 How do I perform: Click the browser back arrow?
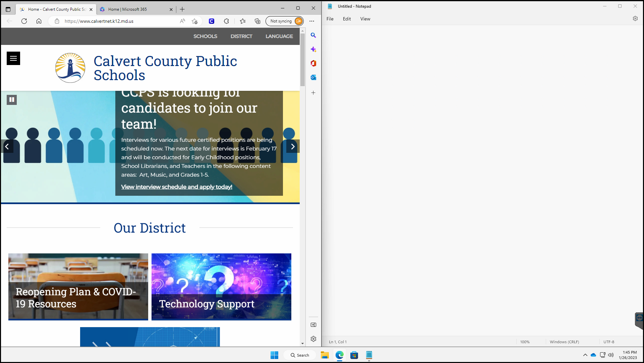click(9, 21)
